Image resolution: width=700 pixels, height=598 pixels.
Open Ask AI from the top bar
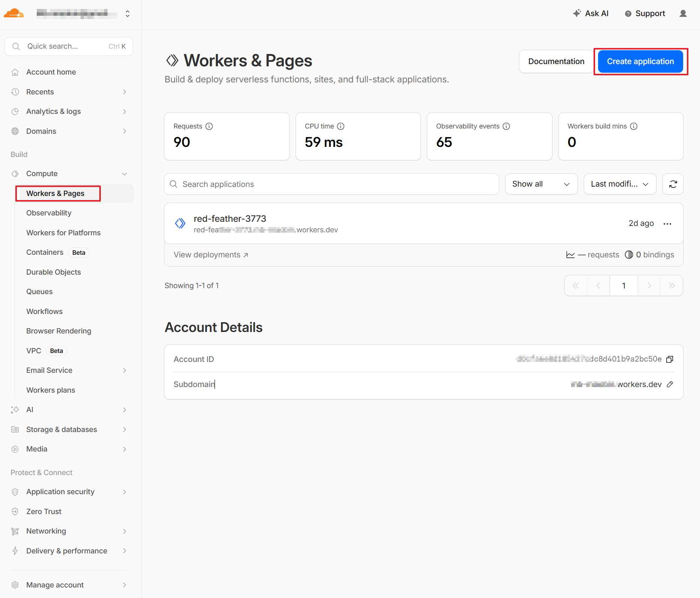click(591, 13)
